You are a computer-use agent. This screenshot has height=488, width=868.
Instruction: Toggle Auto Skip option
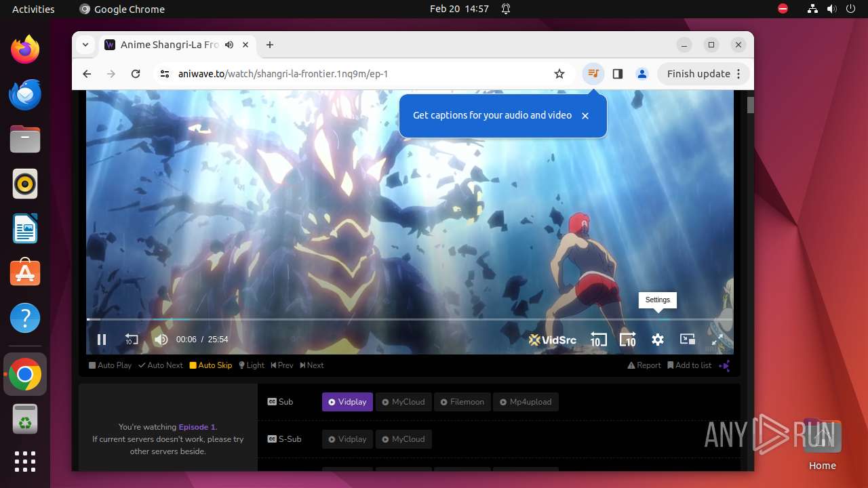point(211,365)
